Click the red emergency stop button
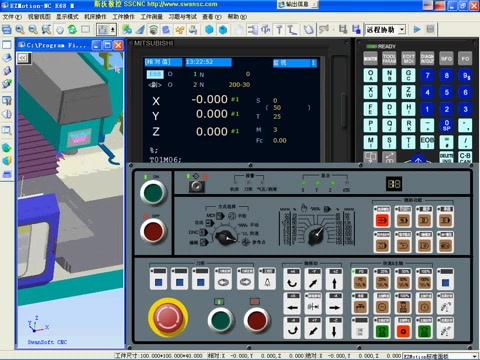Viewport: 480px width, 360px height. tap(168, 318)
